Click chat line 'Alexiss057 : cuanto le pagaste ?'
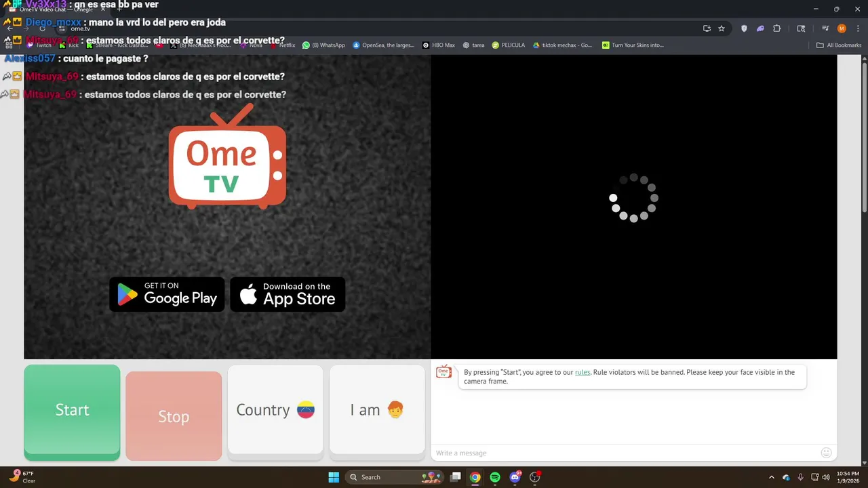The width and height of the screenshot is (868, 488). 76,59
